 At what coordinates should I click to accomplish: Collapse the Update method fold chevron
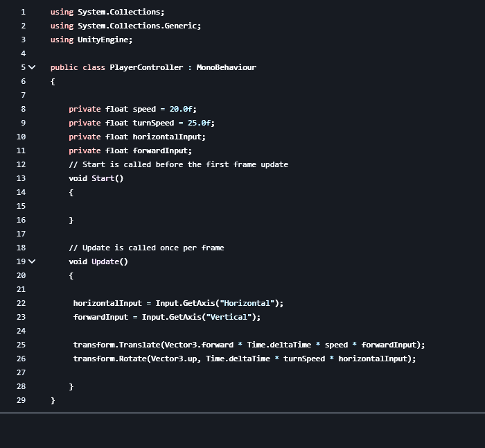point(32,261)
